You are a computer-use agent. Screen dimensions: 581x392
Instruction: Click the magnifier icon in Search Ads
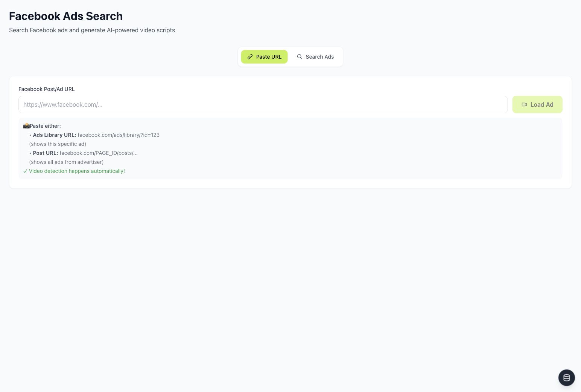pyautogui.click(x=300, y=57)
